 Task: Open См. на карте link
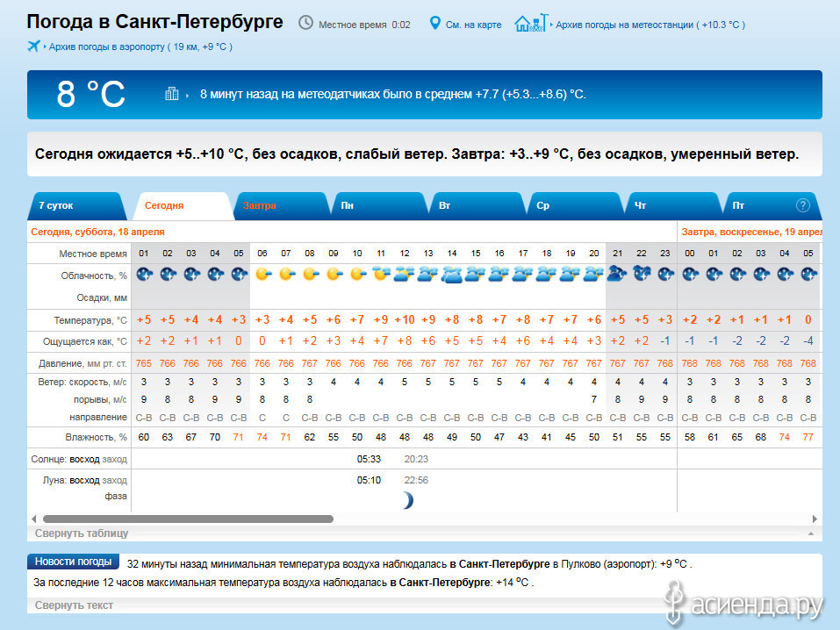coord(473,25)
